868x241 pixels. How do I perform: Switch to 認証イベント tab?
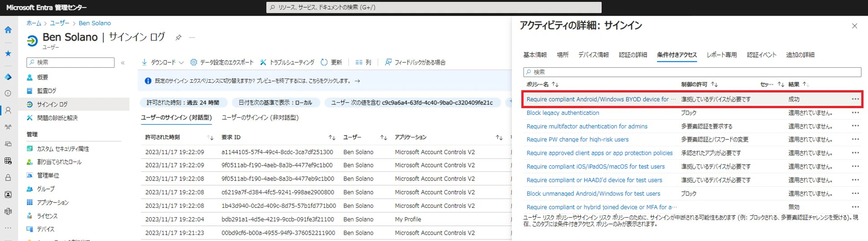pos(762,55)
